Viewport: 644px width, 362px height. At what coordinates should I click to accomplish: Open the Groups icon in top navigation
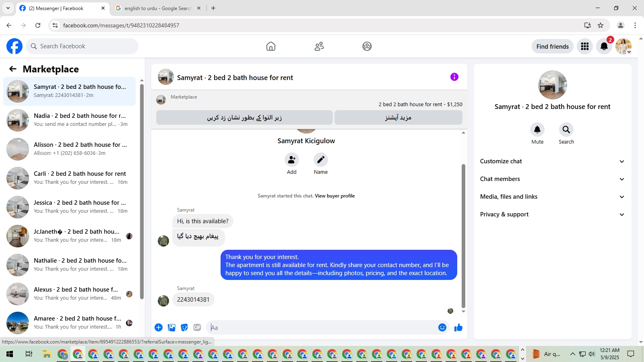coord(367,46)
